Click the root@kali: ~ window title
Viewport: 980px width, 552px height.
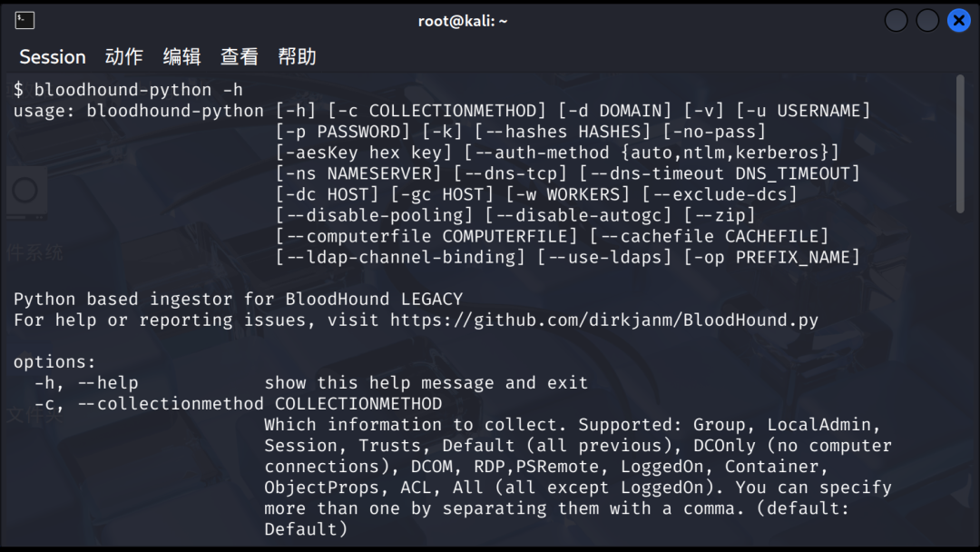pyautogui.click(x=463, y=20)
